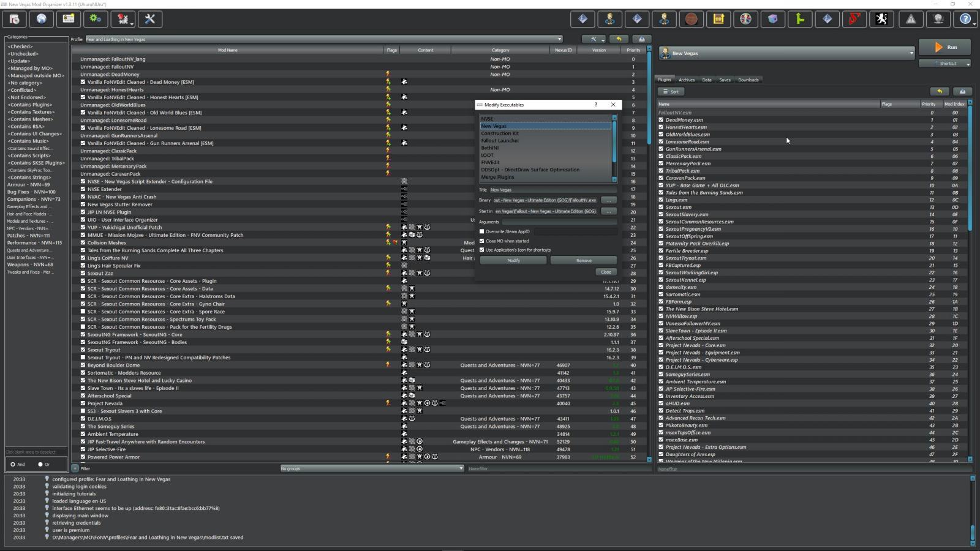Sort by the Mod Name column header
Screen dimensions: 980x551
point(228,50)
